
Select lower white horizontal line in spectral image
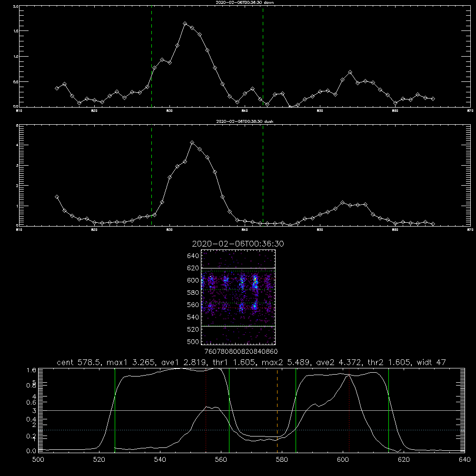coord(238,326)
